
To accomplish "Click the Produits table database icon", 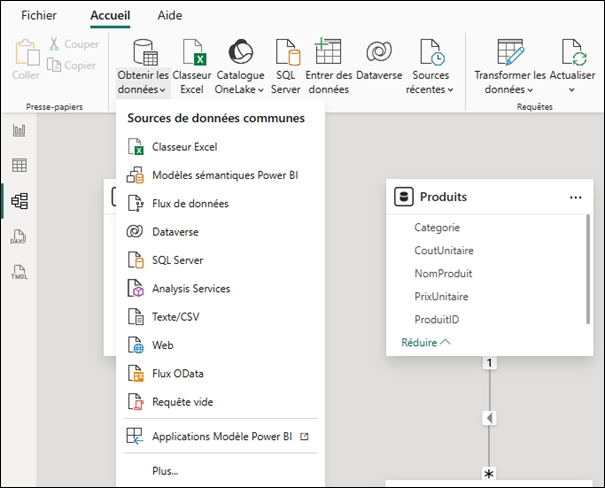I will tap(404, 197).
